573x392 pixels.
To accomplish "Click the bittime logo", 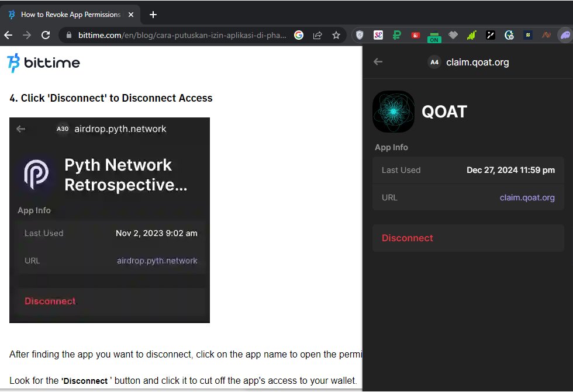I will [43, 63].
